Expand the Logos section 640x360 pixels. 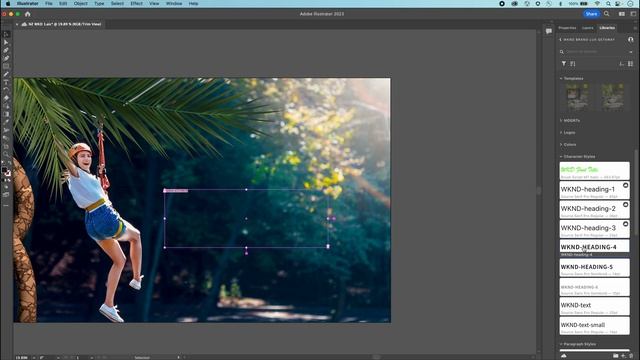pos(561,133)
